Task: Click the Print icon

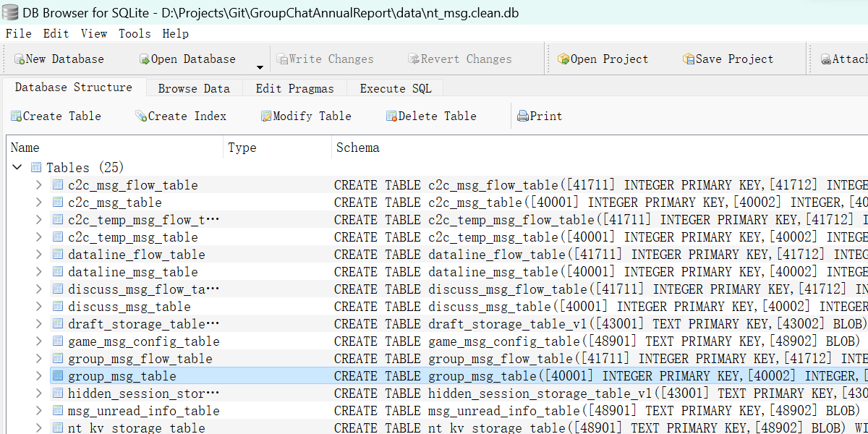Action: pyautogui.click(x=523, y=116)
